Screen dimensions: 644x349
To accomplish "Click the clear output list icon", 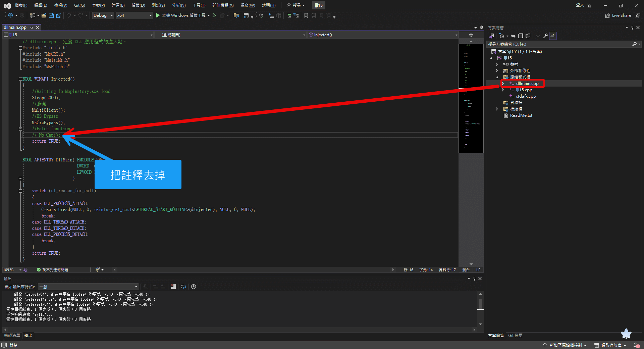I will (x=173, y=287).
